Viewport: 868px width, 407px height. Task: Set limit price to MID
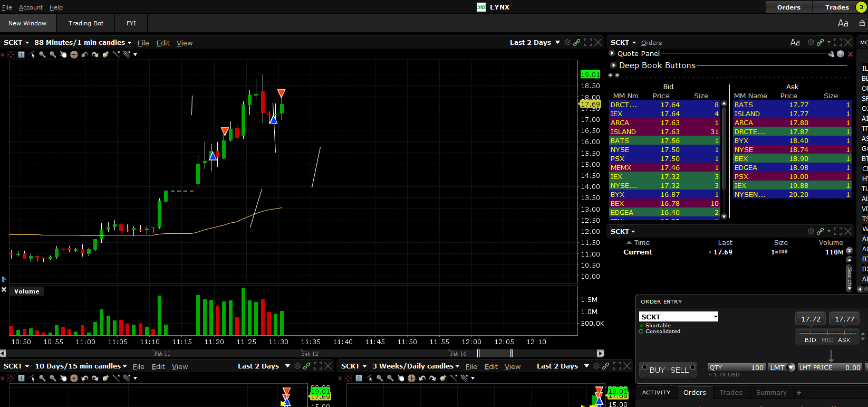click(827, 340)
